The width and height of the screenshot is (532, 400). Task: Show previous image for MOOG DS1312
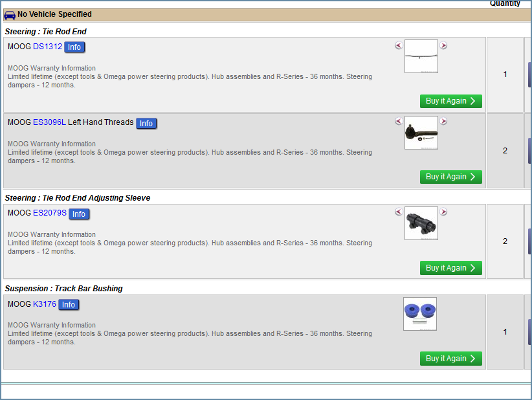click(x=398, y=45)
